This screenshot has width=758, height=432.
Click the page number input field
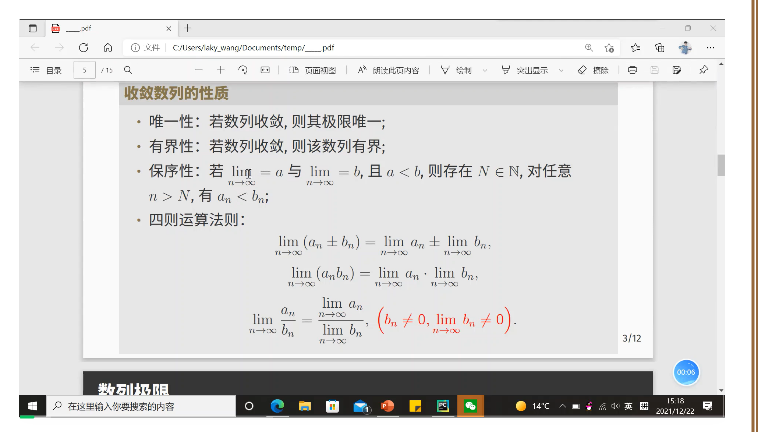click(x=84, y=70)
